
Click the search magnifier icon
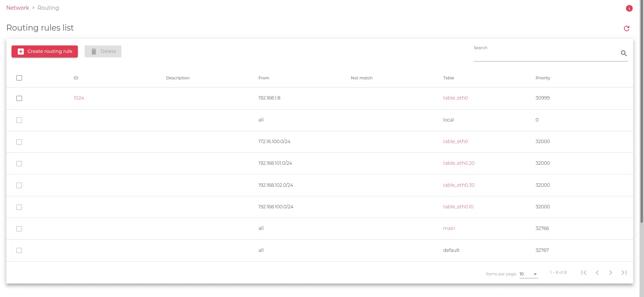pyautogui.click(x=624, y=53)
